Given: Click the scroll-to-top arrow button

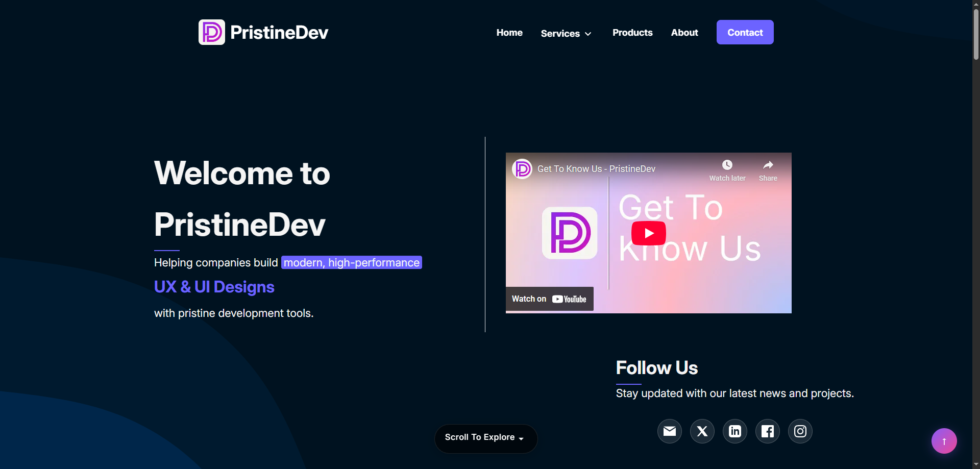Looking at the screenshot, I should tap(944, 440).
